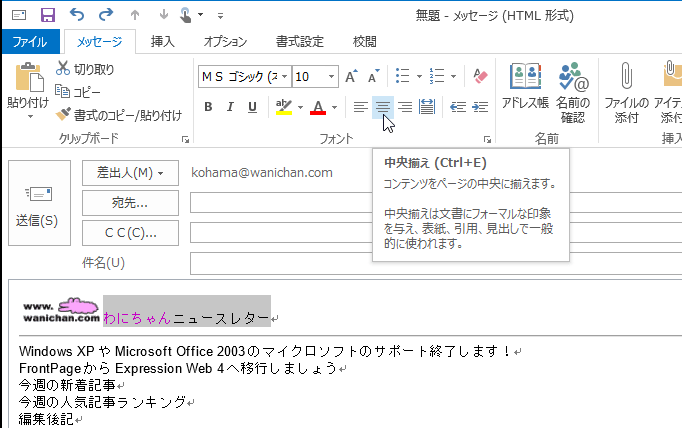Expand the 貼り付け paste options arrow
682x428 pixels.
point(30,116)
